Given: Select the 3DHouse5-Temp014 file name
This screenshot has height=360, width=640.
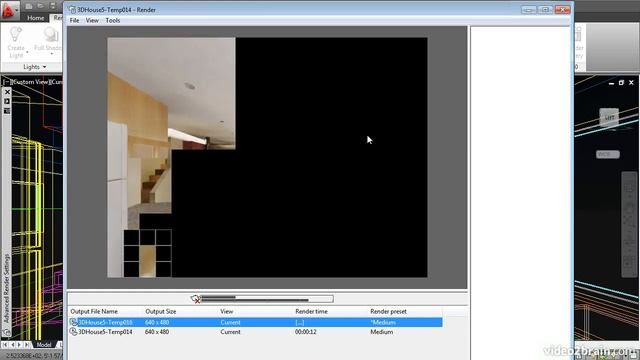Looking at the screenshot, I should click(105, 332).
